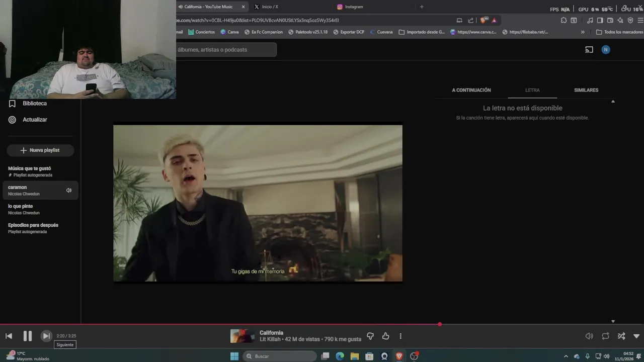Click the music video player

click(258, 203)
